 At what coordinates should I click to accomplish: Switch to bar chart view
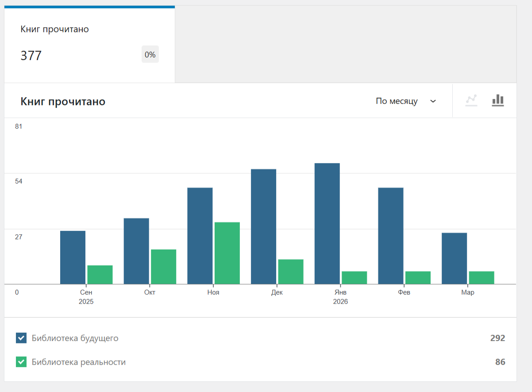pos(498,100)
